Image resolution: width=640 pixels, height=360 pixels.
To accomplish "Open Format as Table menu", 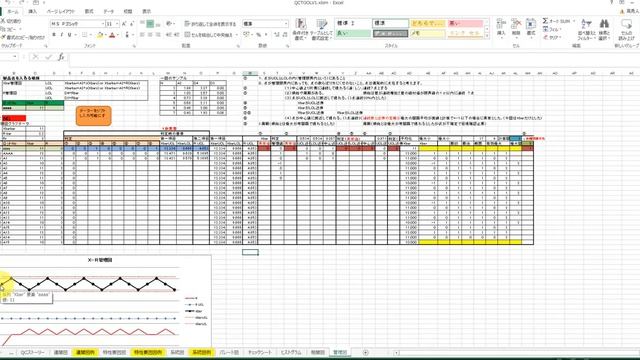I will [x=321, y=29].
